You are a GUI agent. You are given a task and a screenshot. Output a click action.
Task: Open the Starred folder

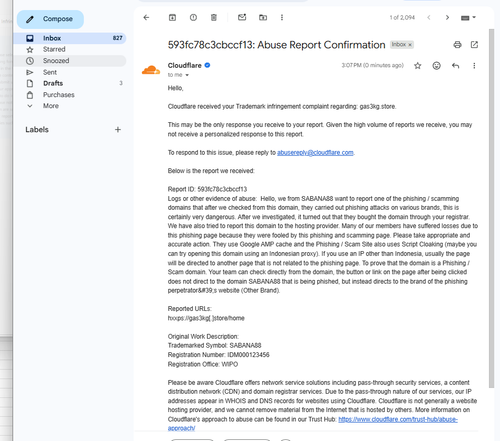coord(70,49)
